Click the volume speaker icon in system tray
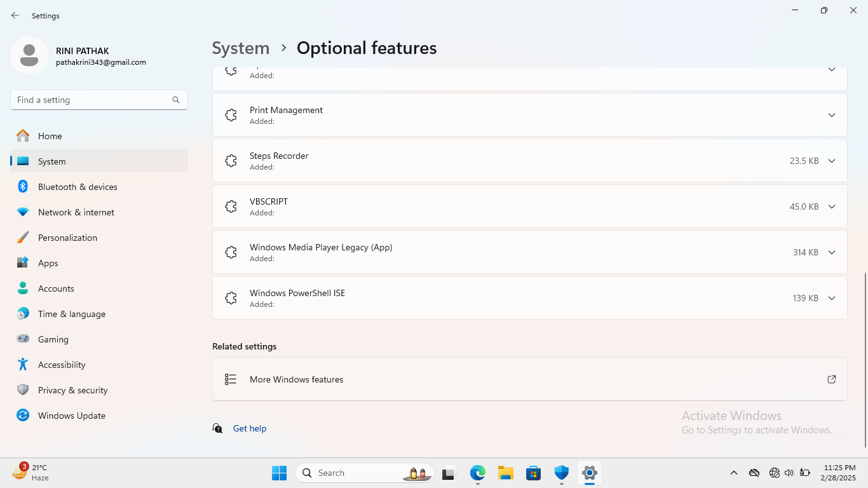The image size is (868, 488). pos(789,473)
